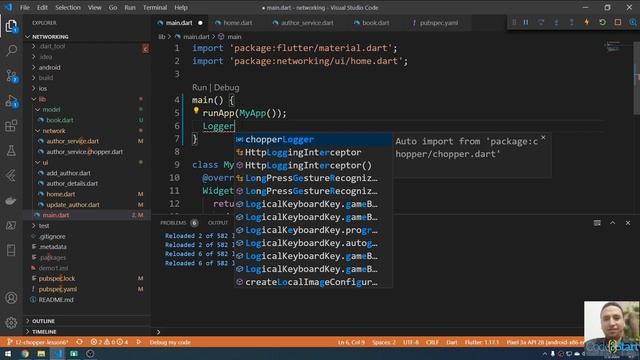Open the Selection menu
640x360 pixels.
coord(68,7)
